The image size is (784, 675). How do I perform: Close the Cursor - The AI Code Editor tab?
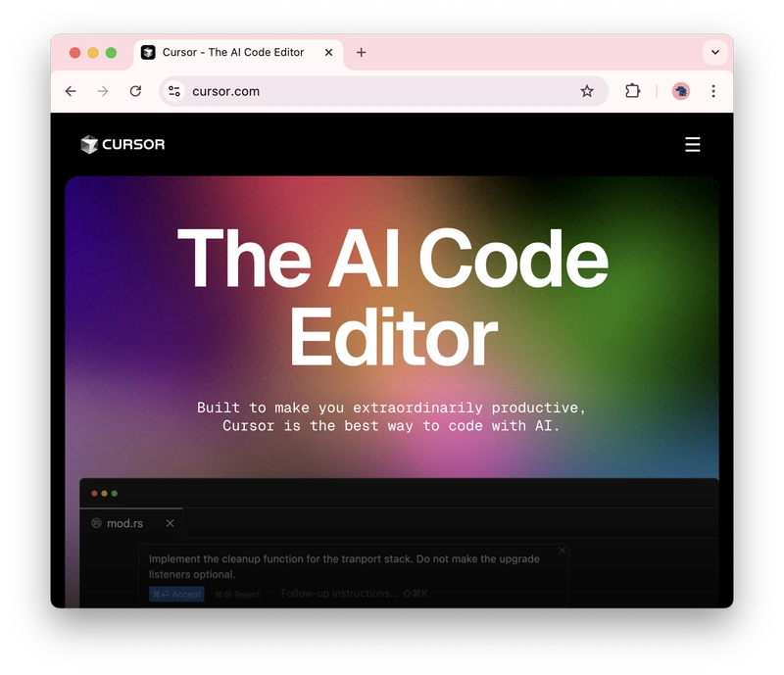coord(328,53)
